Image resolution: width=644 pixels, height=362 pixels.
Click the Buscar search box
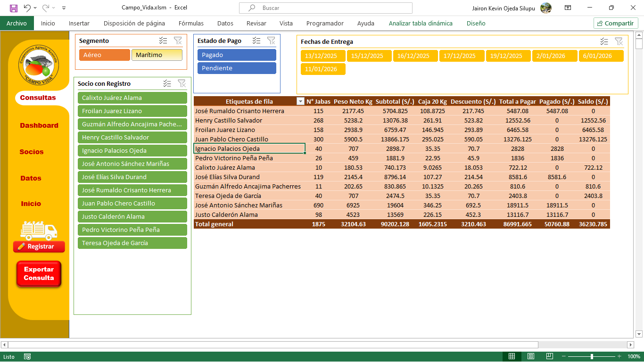(325, 8)
